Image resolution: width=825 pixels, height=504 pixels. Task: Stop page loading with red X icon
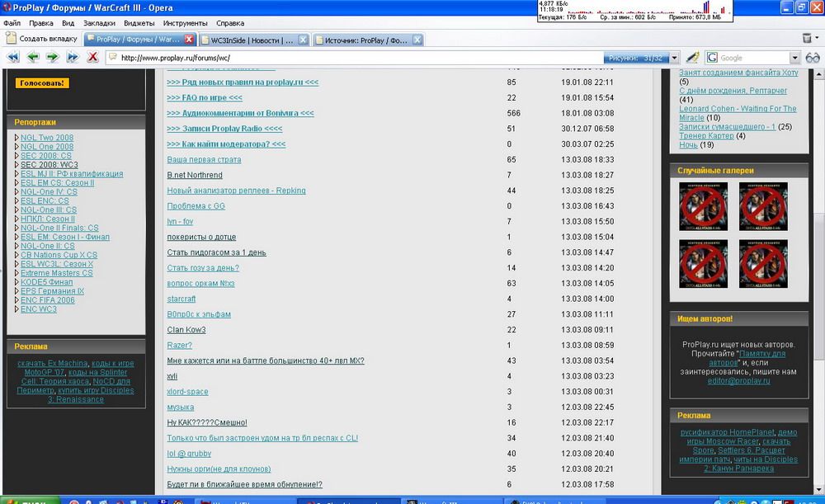pyautogui.click(x=92, y=58)
